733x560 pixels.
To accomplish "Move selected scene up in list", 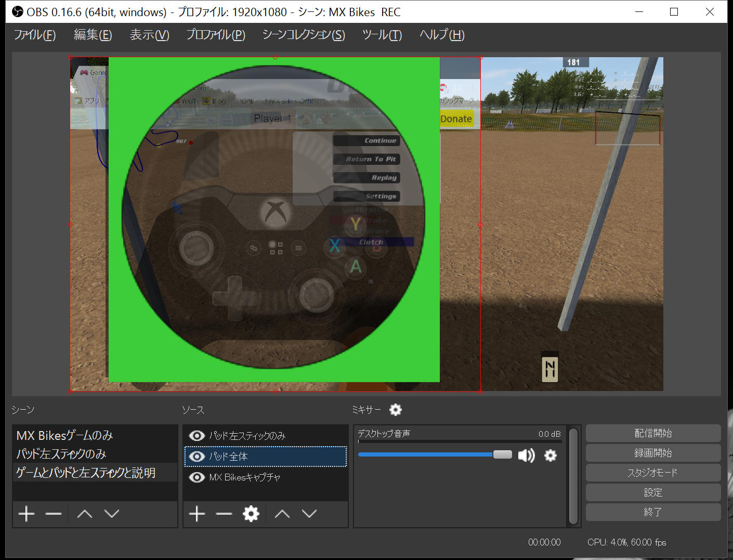I will tap(85, 514).
